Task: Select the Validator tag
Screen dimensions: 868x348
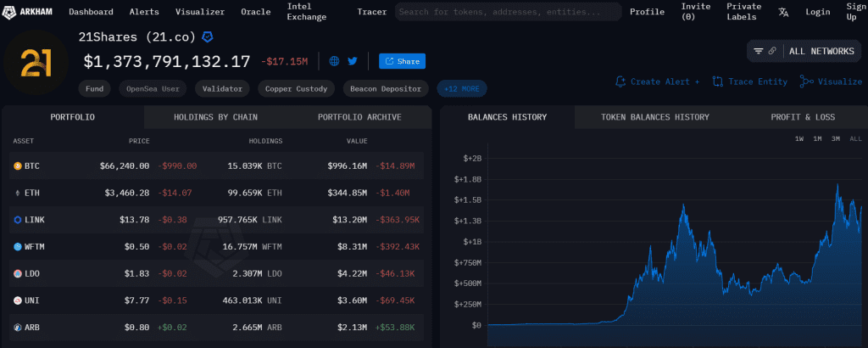Action: click(222, 88)
